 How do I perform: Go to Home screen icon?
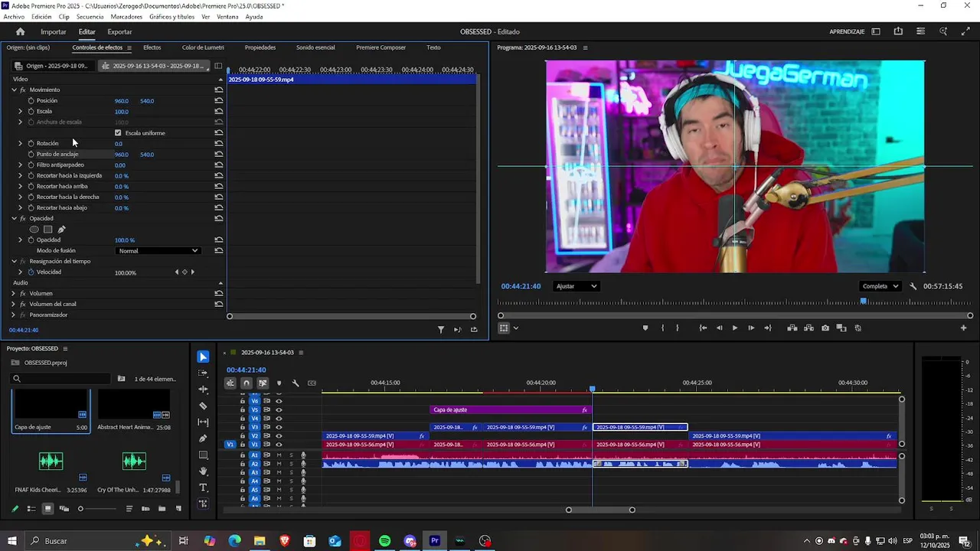pyautogui.click(x=21, y=31)
